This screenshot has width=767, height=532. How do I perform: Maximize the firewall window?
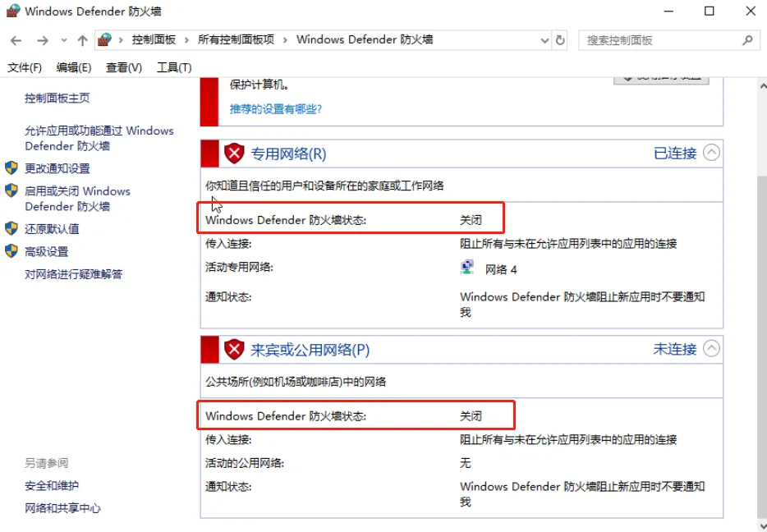coord(710,11)
